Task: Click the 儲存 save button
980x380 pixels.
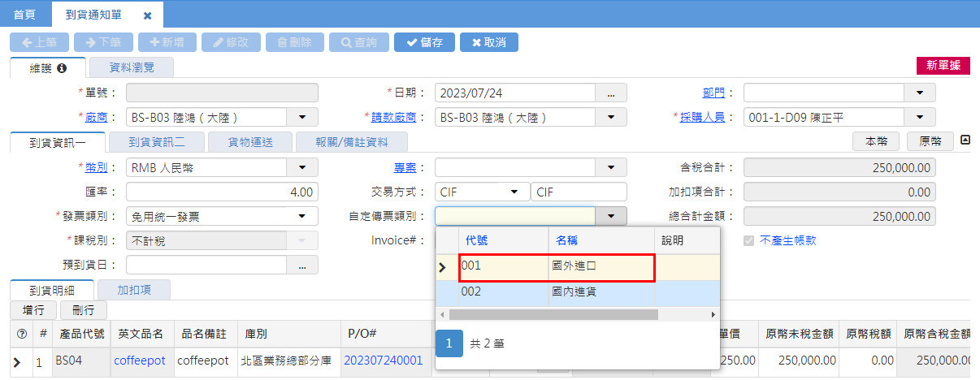Action: click(x=424, y=42)
